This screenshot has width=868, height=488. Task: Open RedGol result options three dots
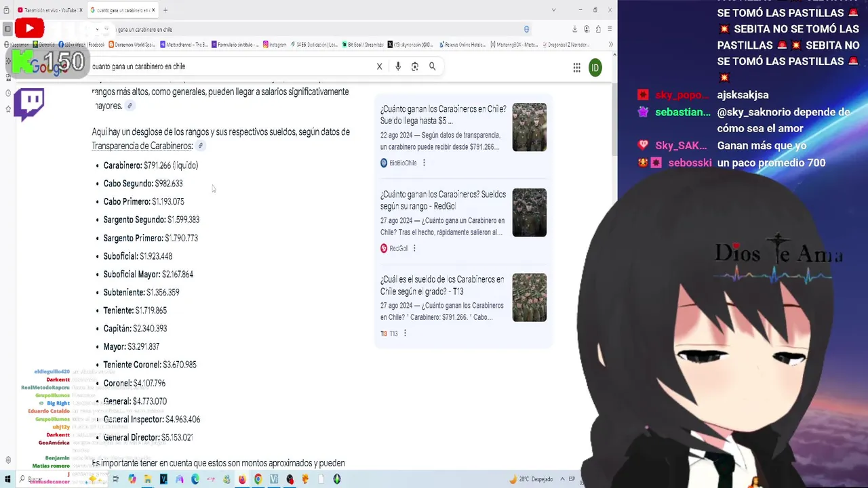[x=414, y=248]
